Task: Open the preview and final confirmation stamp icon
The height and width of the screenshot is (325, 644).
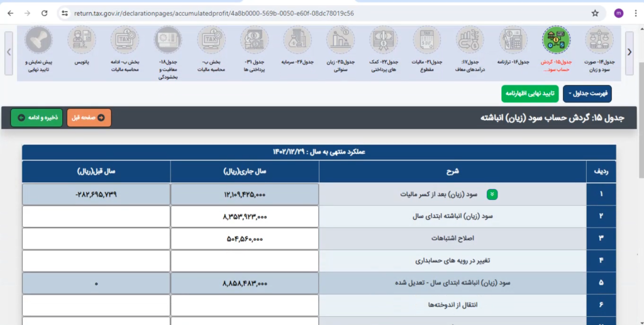Action: [38, 40]
